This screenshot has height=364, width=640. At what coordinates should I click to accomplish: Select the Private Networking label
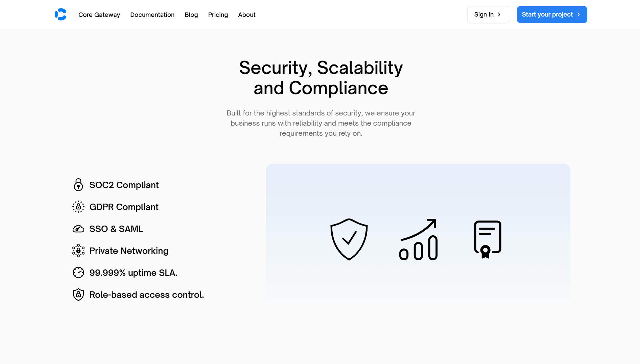[x=129, y=251]
